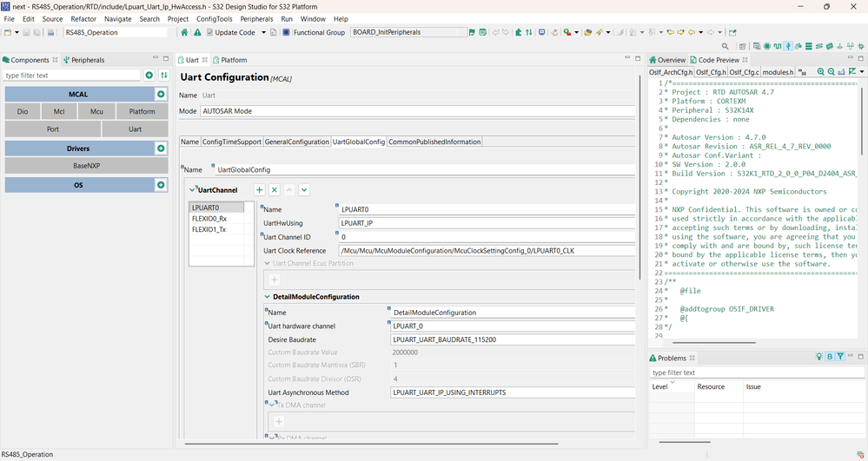Move UartChannel down with the chevron icon
Screen dimensions: 868x461
point(304,190)
